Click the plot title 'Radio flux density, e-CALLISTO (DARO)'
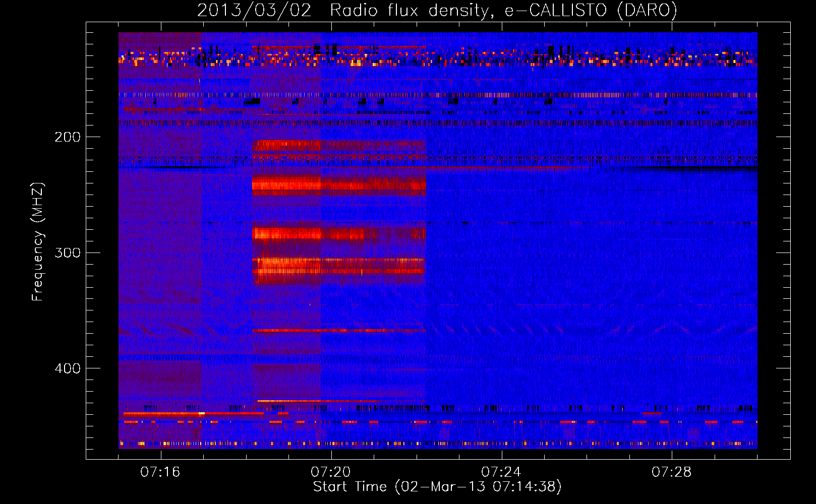This screenshot has height=504, width=816. click(504, 10)
